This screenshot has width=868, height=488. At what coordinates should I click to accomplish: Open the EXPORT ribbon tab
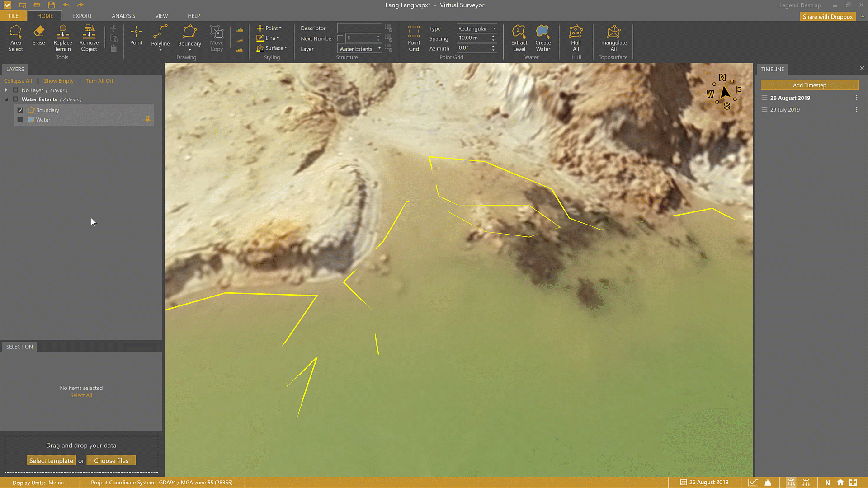82,16
